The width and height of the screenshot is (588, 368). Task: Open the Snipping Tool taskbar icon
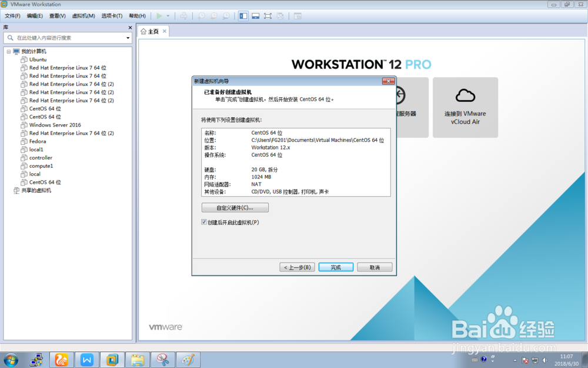coord(163,360)
